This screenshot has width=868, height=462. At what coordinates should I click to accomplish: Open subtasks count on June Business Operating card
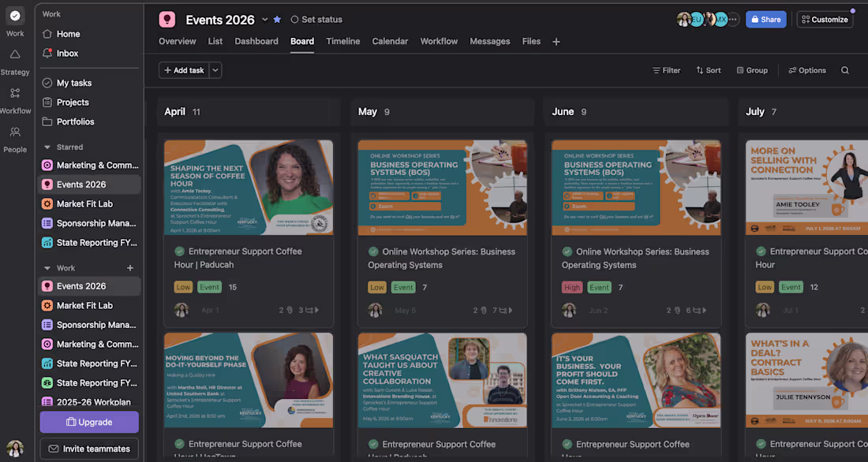click(697, 311)
